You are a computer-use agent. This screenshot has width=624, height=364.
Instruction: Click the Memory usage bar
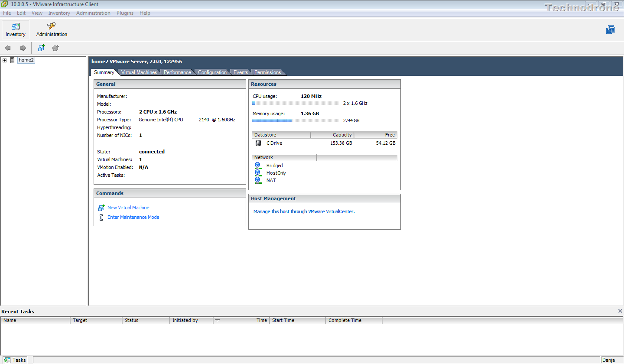(x=295, y=120)
